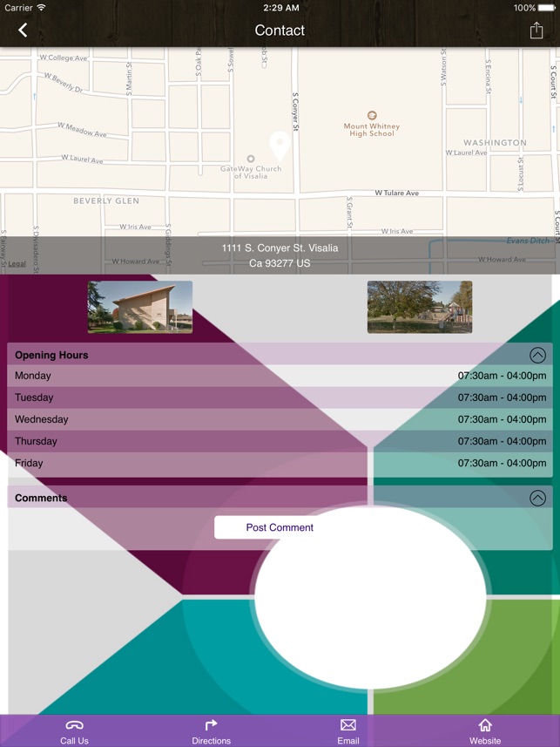Tap the Wi-Fi status icon

pos(42,7)
